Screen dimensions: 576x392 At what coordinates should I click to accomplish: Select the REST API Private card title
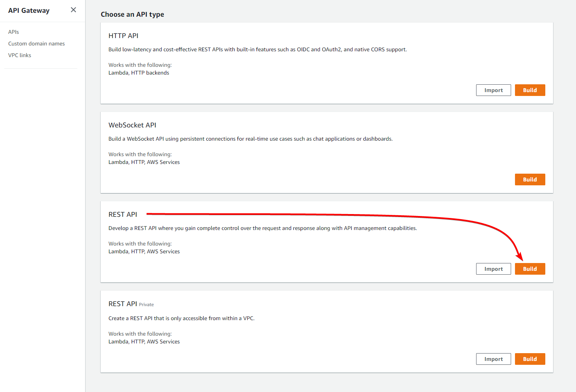point(123,304)
